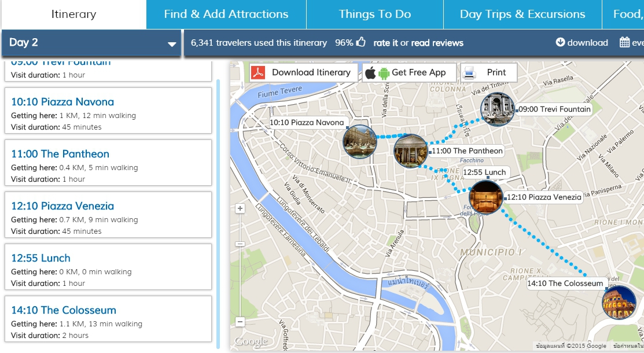Click the 11:00 The Pantheon map label
Screen dimensions: 644x353
467,151
